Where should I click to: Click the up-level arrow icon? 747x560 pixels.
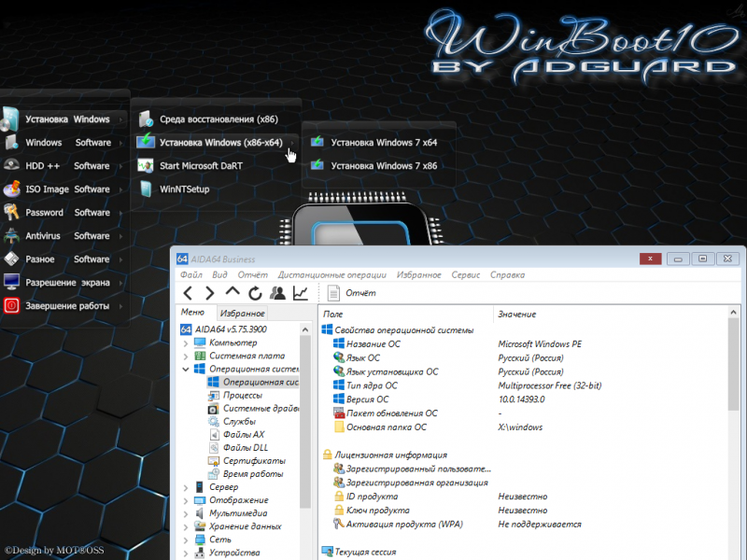click(233, 291)
